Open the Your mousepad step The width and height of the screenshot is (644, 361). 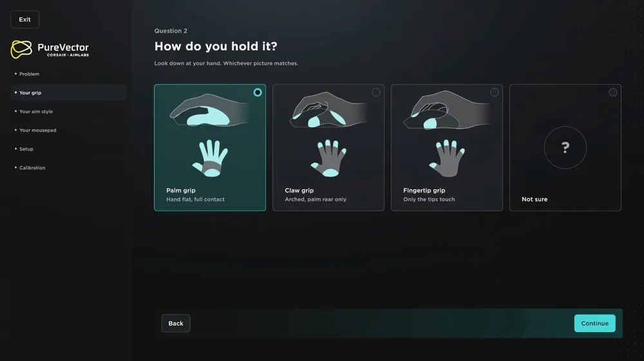tap(37, 130)
